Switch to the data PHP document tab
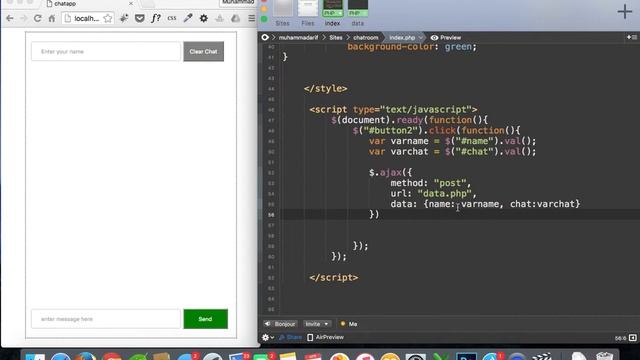The width and height of the screenshot is (640, 360). [x=358, y=12]
